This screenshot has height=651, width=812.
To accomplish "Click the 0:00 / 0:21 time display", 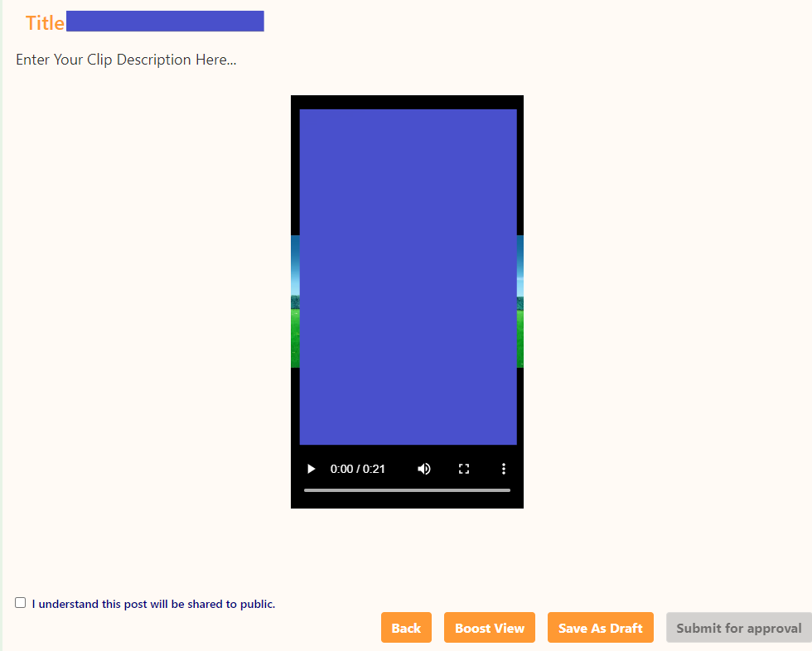I will 357,469.
